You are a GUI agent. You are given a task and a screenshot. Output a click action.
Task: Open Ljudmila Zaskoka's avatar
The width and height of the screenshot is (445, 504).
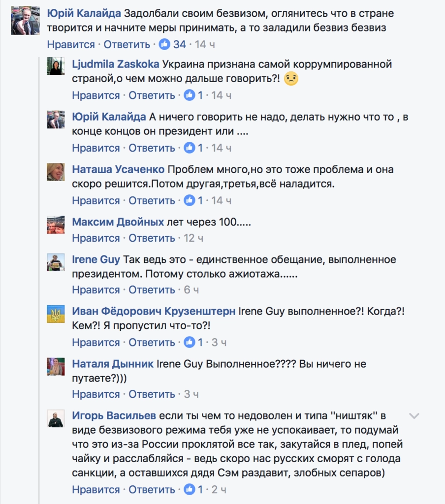(x=56, y=66)
